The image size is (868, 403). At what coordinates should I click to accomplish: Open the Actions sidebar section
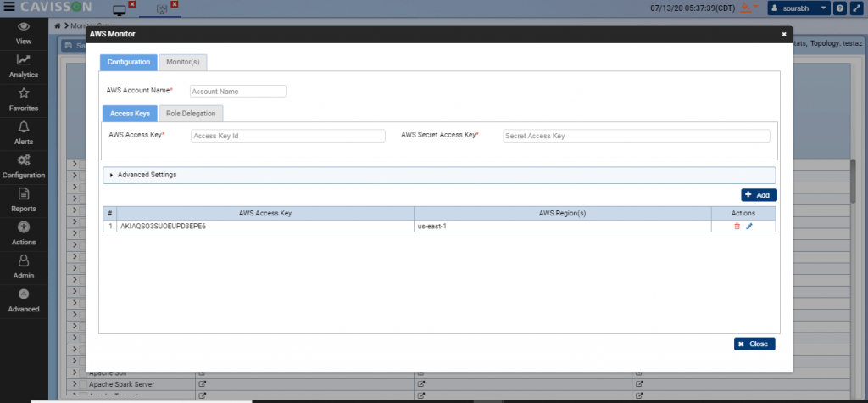[x=24, y=234]
